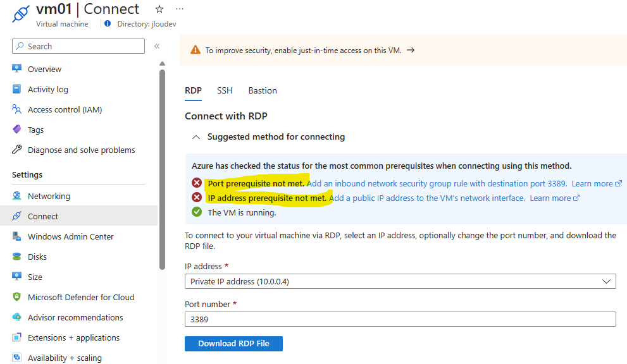Click the Port number field

pos(400,319)
